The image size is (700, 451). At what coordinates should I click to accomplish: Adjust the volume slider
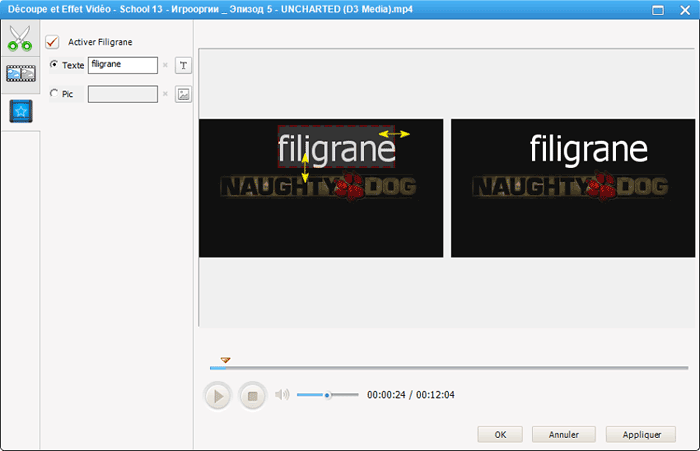coord(327,395)
